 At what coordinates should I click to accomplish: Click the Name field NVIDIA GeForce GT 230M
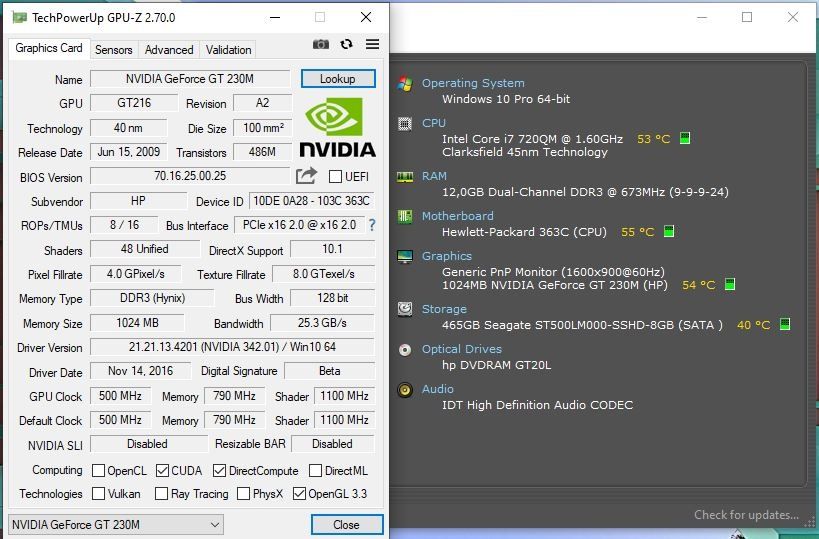click(x=190, y=79)
